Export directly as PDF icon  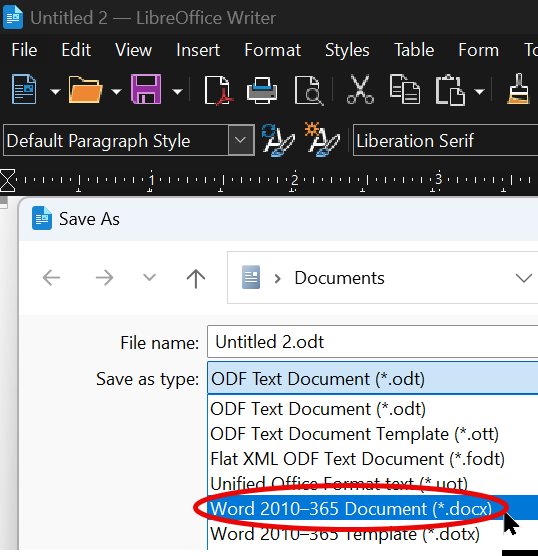coord(218,90)
